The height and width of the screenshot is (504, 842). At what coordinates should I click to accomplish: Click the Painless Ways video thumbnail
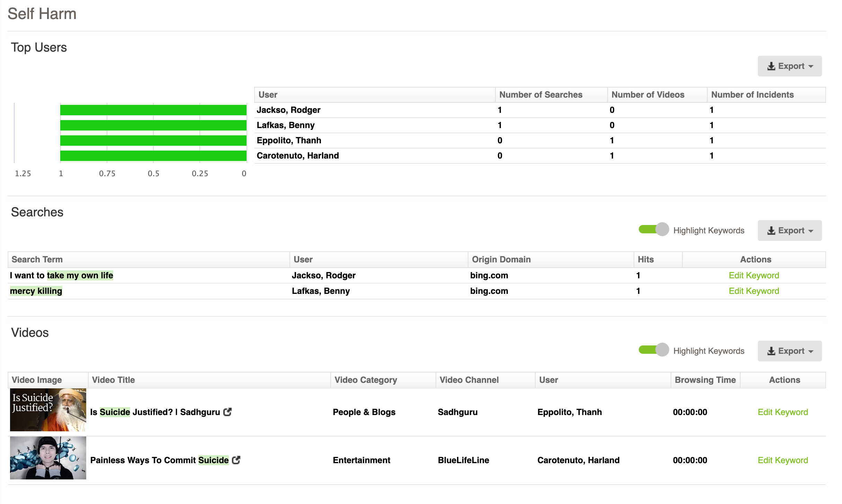pos(48,458)
